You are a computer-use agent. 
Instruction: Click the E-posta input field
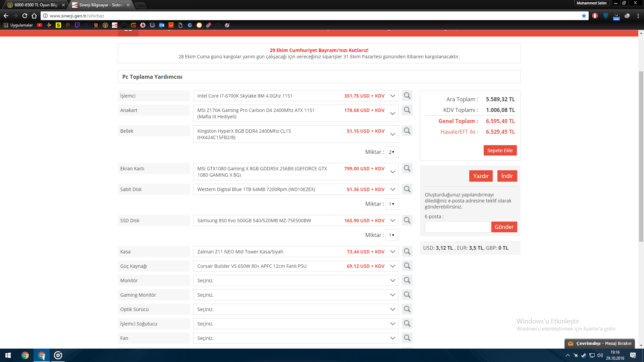[x=457, y=227]
